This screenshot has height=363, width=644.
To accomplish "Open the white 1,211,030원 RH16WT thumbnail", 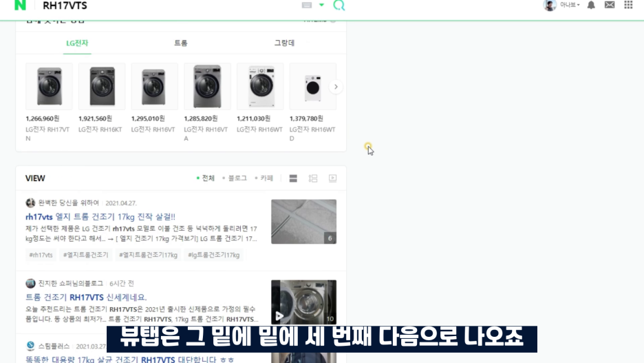I will coord(260,86).
